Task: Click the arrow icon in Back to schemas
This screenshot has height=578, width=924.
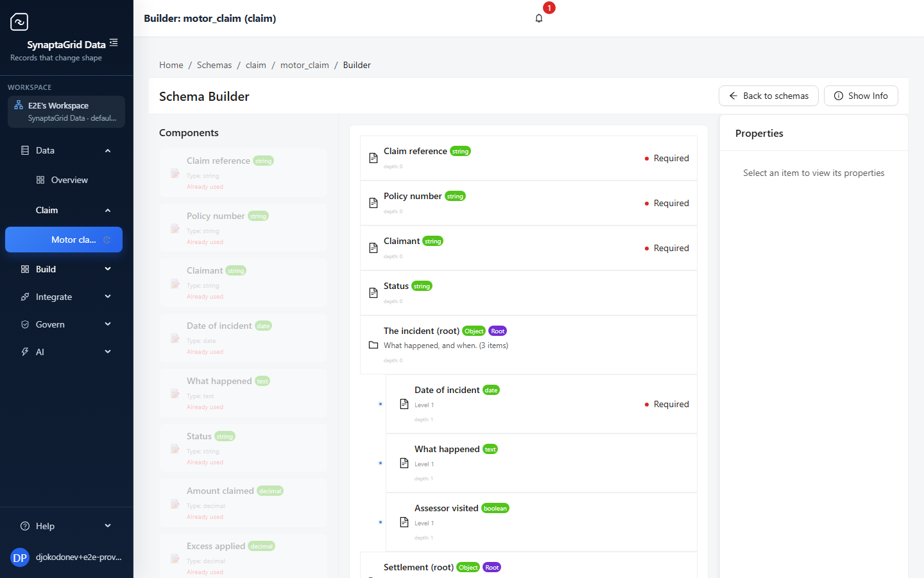Action: pyautogui.click(x=733, y=96)
